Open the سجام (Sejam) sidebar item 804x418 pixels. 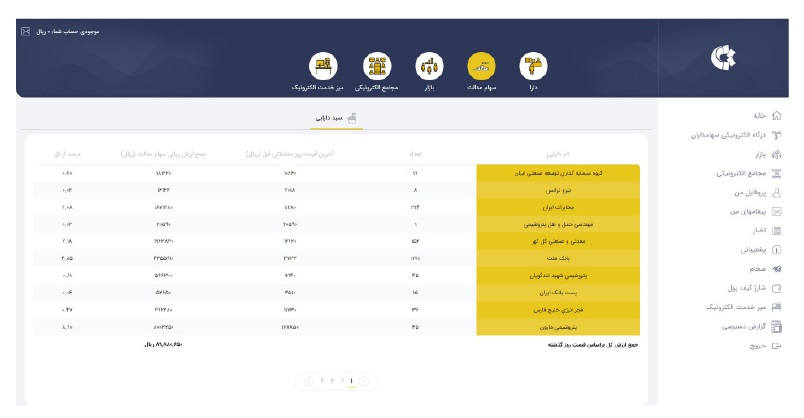[765, 269]
